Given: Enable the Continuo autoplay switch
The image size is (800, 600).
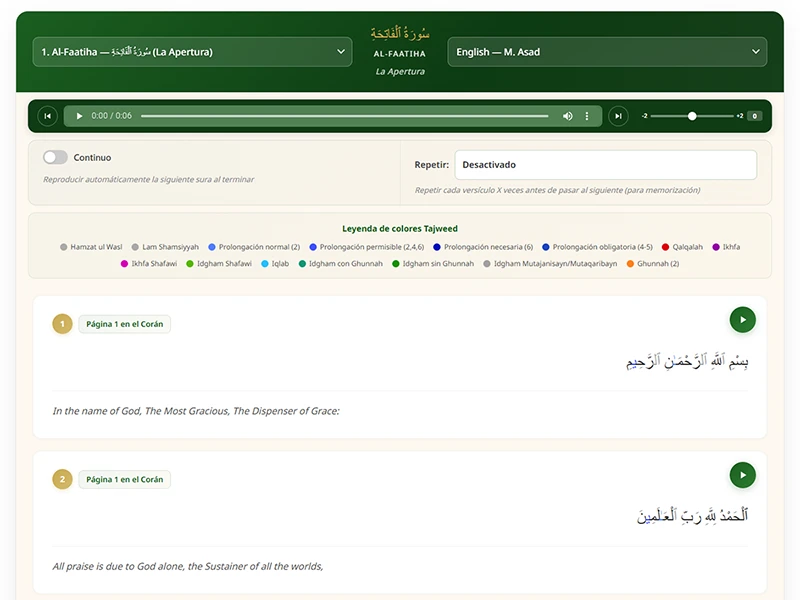Looking at the screenshot, I should [55, 157].
